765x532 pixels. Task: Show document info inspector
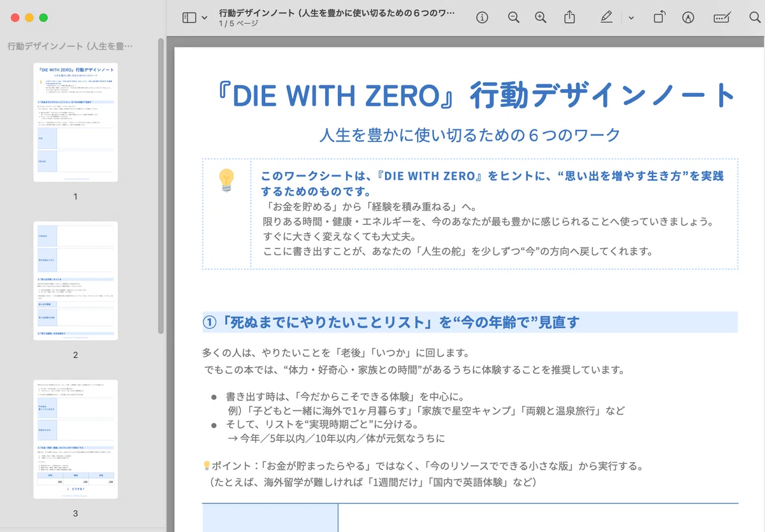tap(482, 18)
